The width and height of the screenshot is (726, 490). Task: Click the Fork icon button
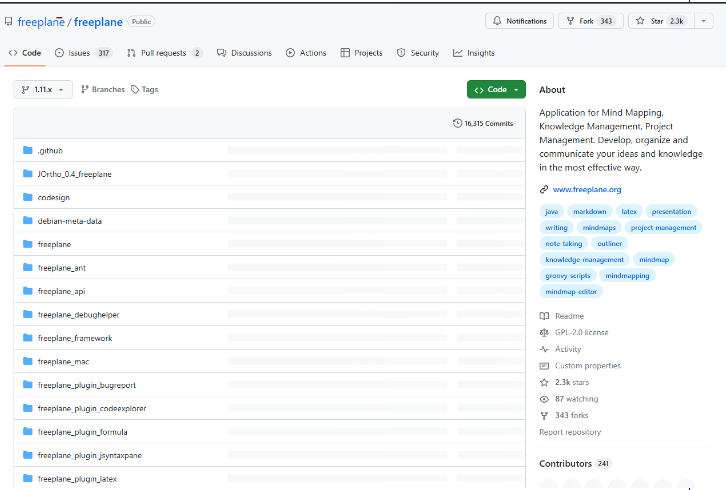tap(570, 21)
